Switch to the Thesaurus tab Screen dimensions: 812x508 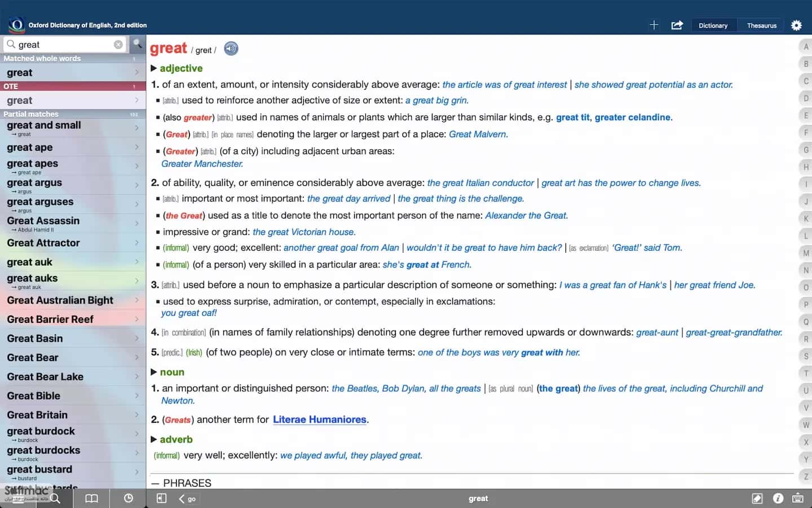[x=762, y=25]
